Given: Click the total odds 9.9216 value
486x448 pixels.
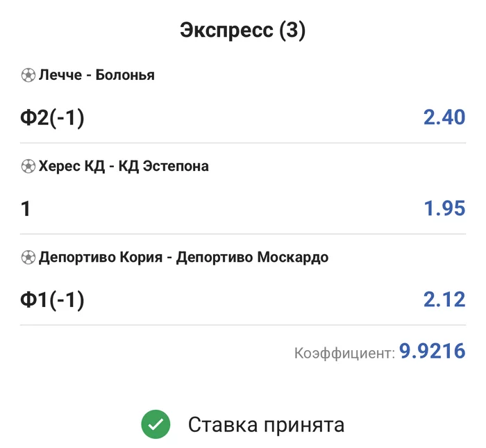Looking at the screenshot, I should (431, 352).
